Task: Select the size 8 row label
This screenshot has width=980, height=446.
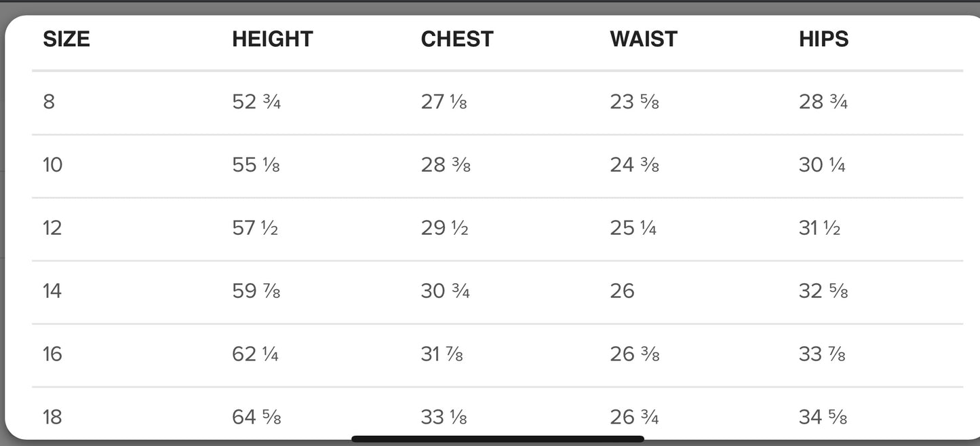Action: tap(49, 102)
